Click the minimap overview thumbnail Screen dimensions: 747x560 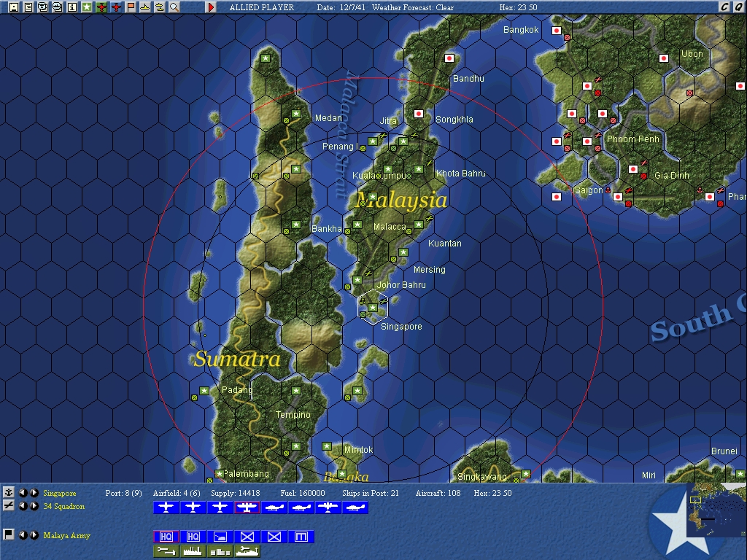716,510
